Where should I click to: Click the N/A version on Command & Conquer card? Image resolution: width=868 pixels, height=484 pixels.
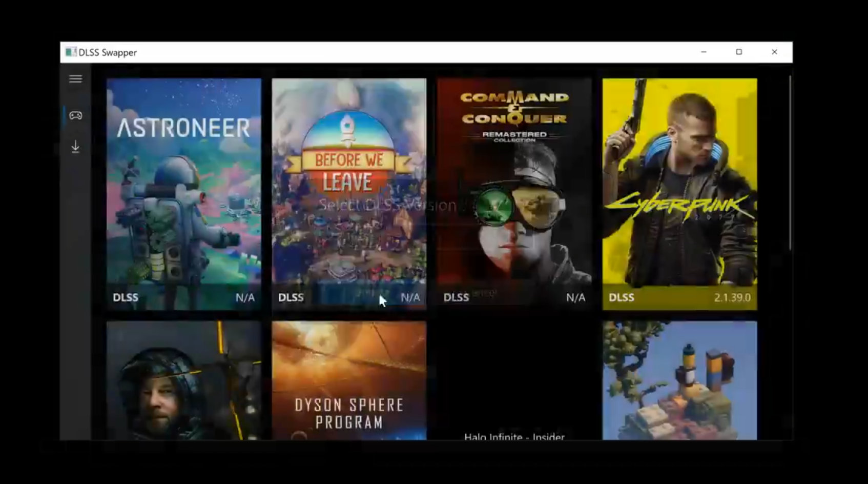pyautogui.click(x=575, y=298)
